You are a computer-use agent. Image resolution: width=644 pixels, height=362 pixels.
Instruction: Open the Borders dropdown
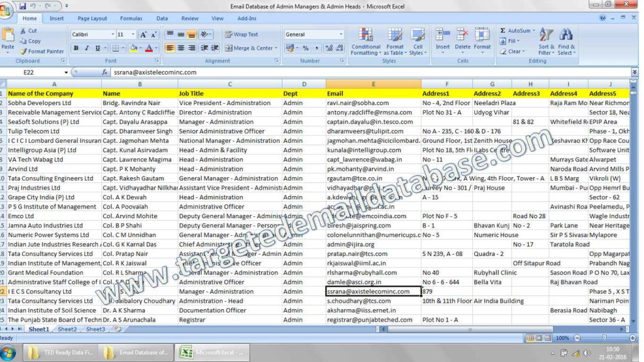(123, 48)
